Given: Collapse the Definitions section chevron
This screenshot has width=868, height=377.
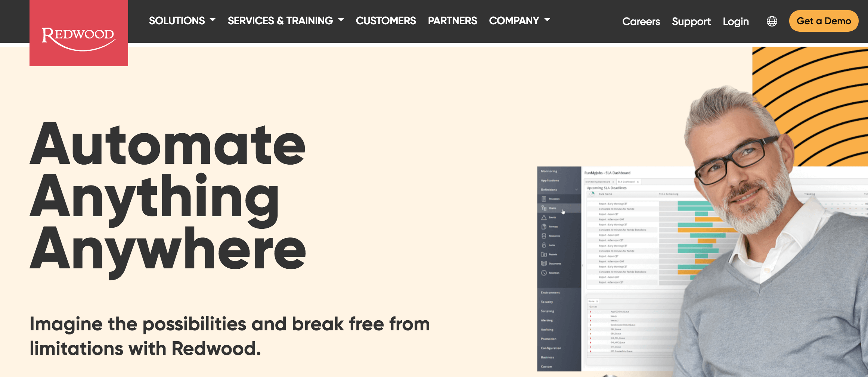Looking at the screenshot, I should point(576,190).
